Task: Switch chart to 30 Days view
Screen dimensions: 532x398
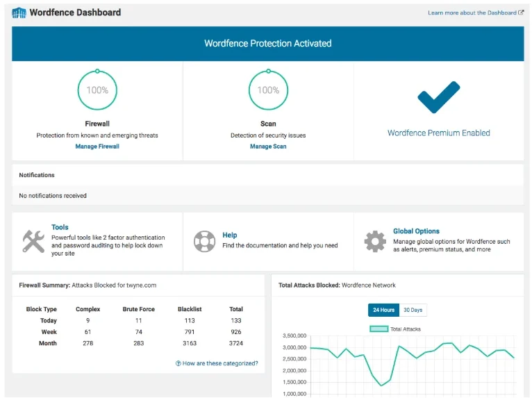Action: pyautogui.click(x=413, y=310)
